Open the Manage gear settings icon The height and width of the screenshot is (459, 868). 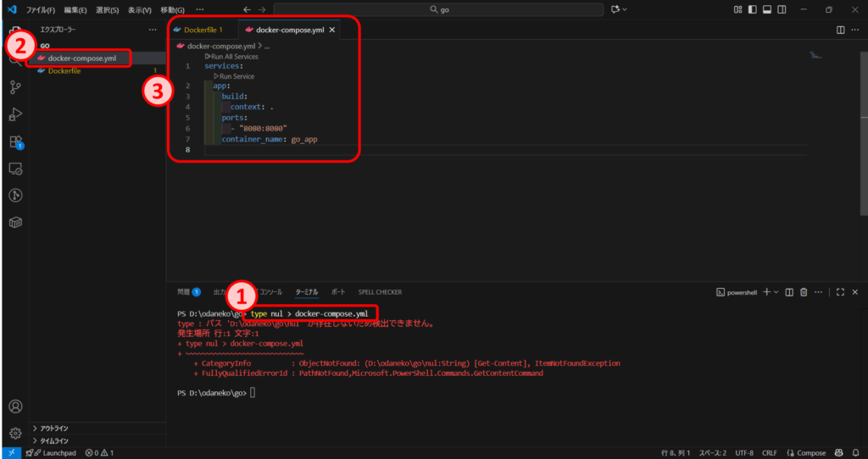click(15, 433)
